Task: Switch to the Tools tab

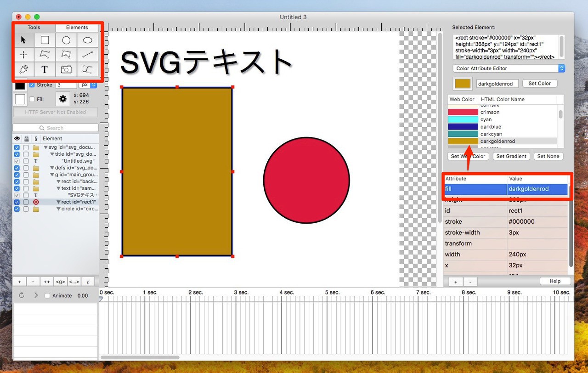Action: (34, 28)
